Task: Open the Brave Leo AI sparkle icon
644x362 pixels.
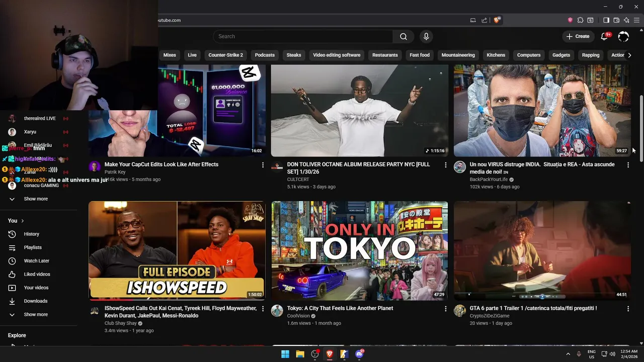Action: (626, 20)
